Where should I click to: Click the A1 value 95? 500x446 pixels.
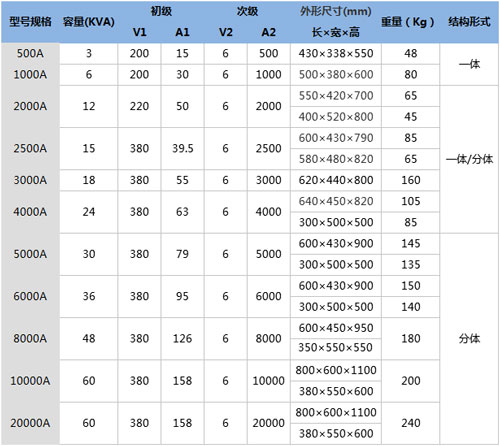(182, 296)
